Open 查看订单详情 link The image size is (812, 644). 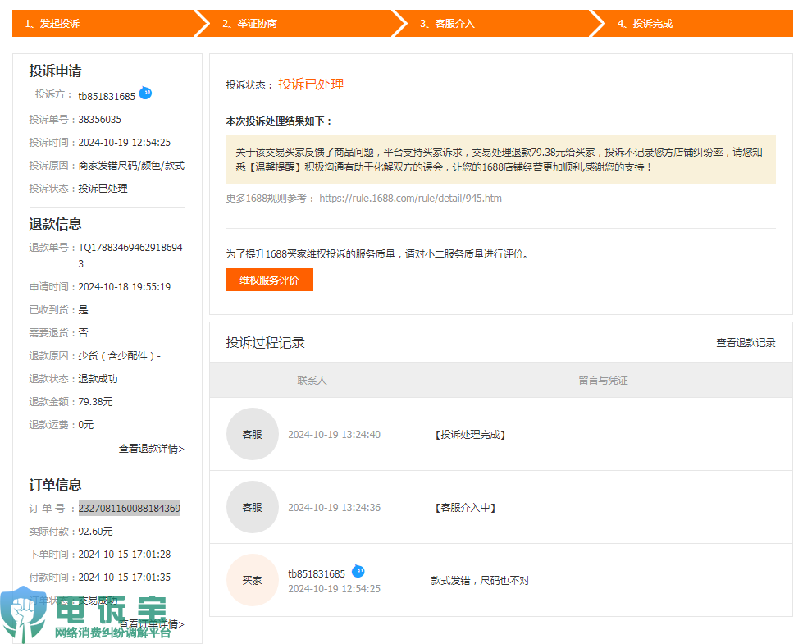(x=151, y=623)
